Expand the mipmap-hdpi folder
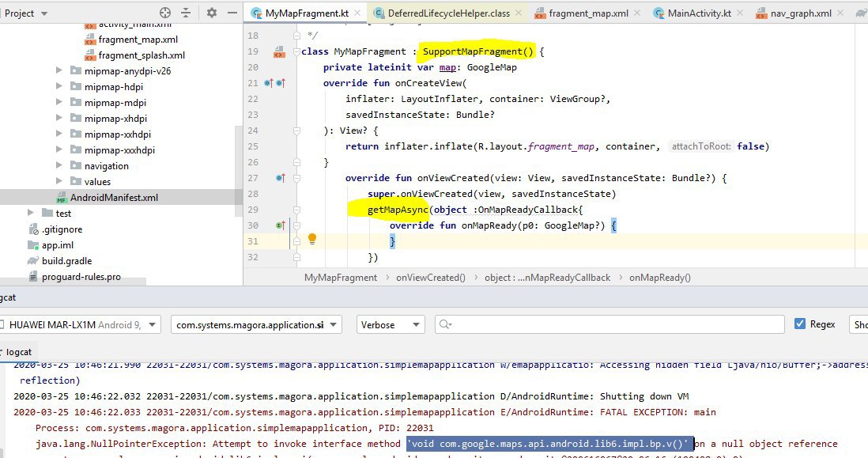The image size is (868, 458). click(58, 86)
